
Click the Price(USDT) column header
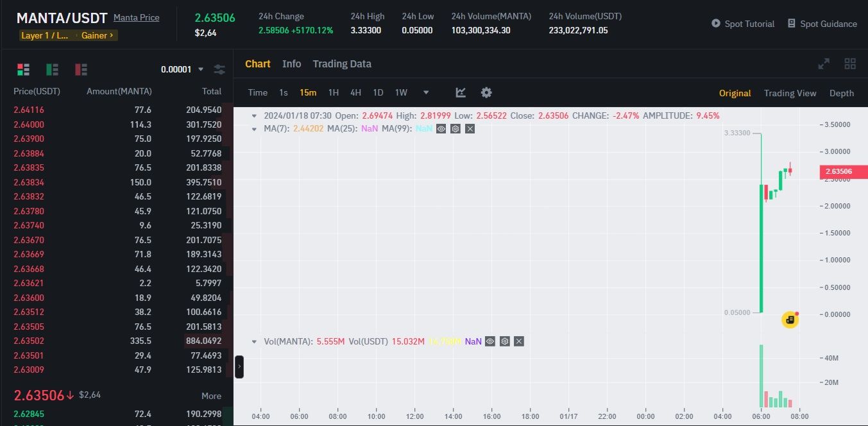(x=37, y=91)
